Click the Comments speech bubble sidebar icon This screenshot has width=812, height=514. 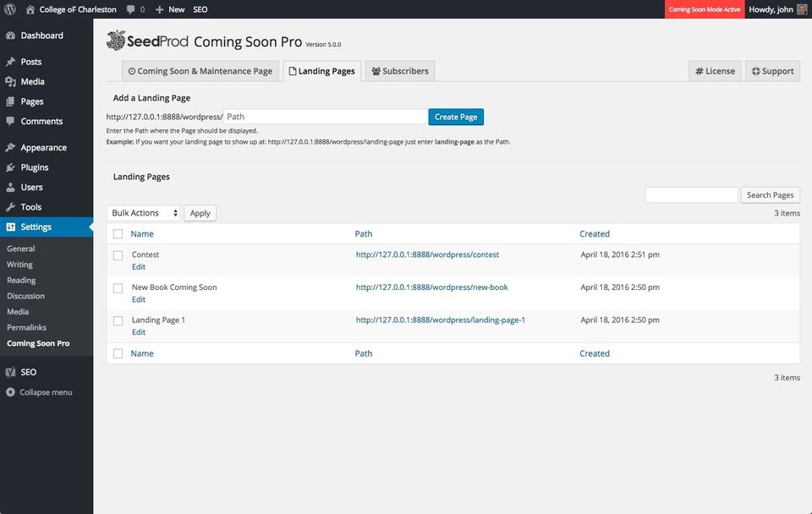click(10, 121)
